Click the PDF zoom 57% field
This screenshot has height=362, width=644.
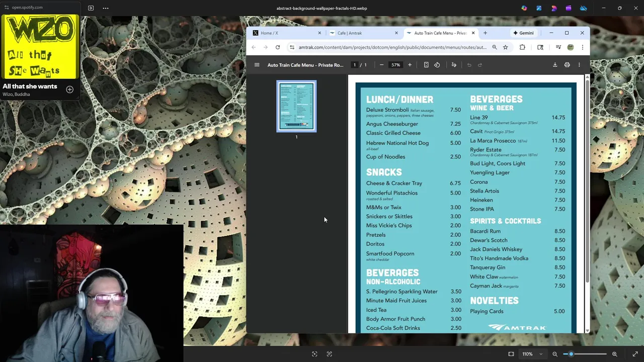(396, 65)
